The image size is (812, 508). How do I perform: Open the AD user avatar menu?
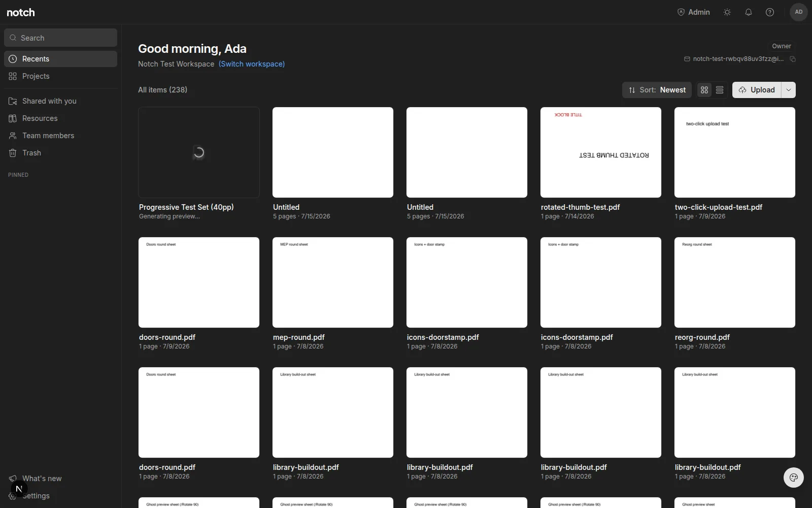pos(799,12)
